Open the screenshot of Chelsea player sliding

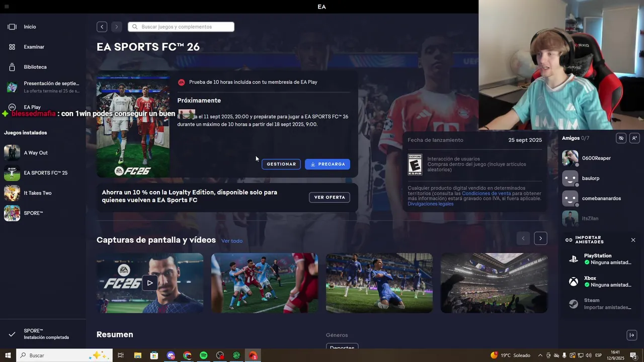(379, 283)
